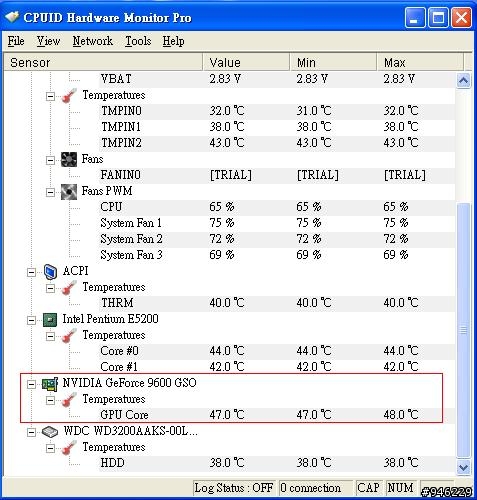Viewport: 477px width, 500px height.
Task: Click the thermometer icon under WDC drive
Action: (x=69, y=448)
